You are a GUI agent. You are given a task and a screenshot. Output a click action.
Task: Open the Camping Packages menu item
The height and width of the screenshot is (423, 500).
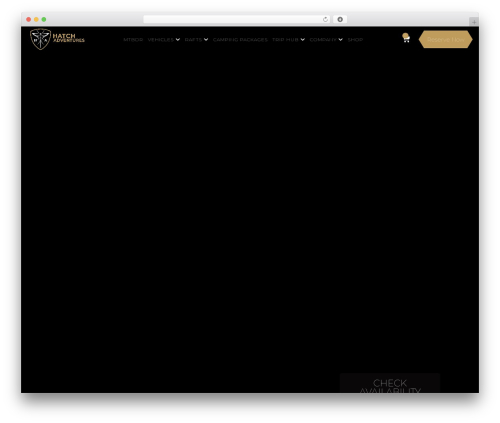(x=240, y=40)
